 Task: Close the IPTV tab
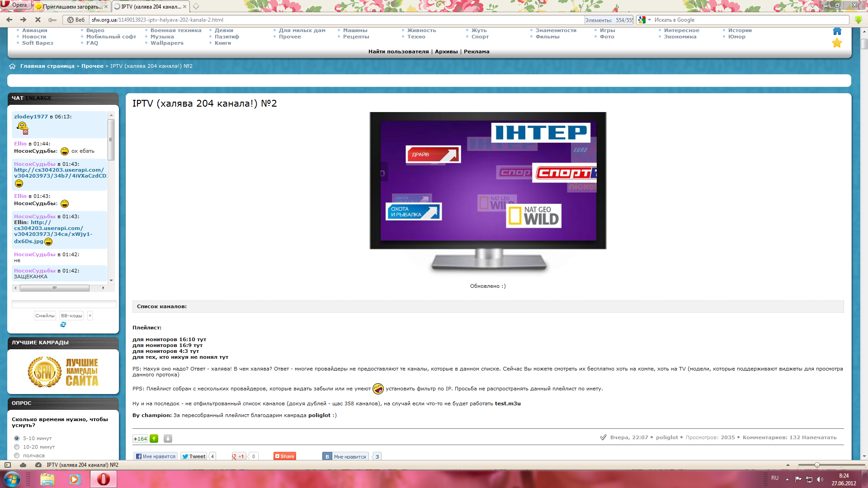tap(184, 6)
